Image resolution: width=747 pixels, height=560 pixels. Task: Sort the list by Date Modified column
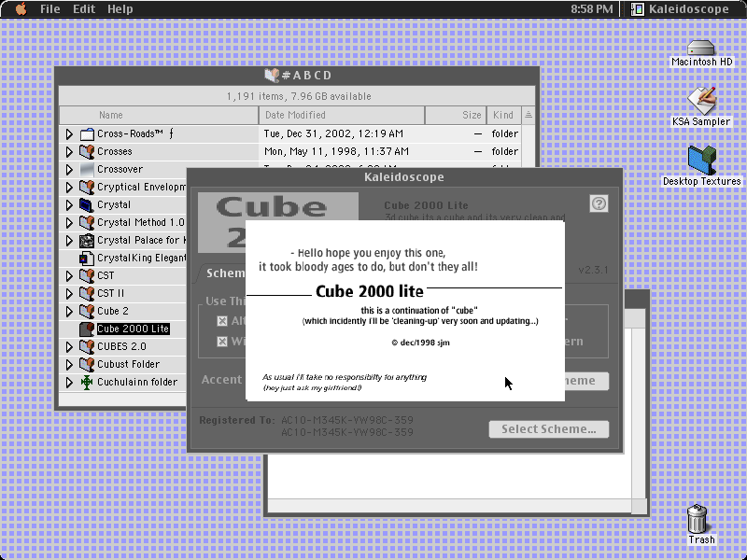point(342,115)
